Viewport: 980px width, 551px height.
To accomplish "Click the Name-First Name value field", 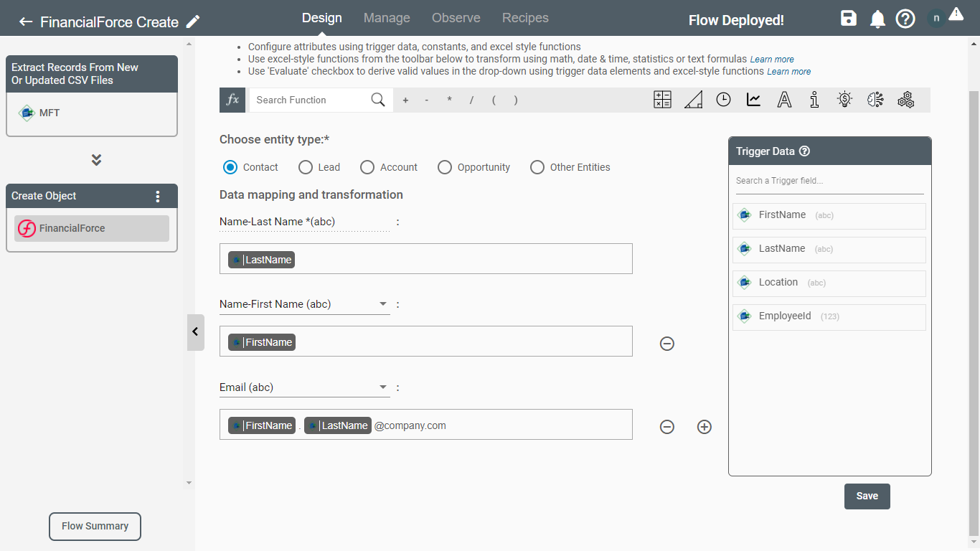I will coord(426,342).
